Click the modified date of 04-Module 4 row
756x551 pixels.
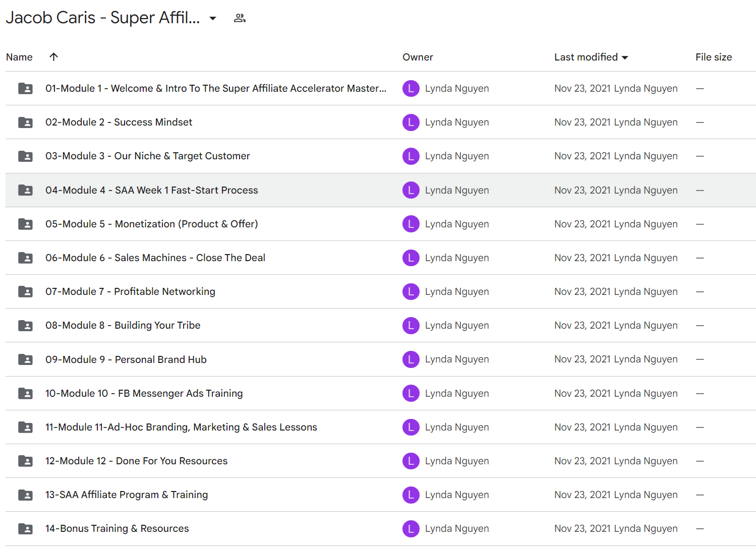point(583,190)
